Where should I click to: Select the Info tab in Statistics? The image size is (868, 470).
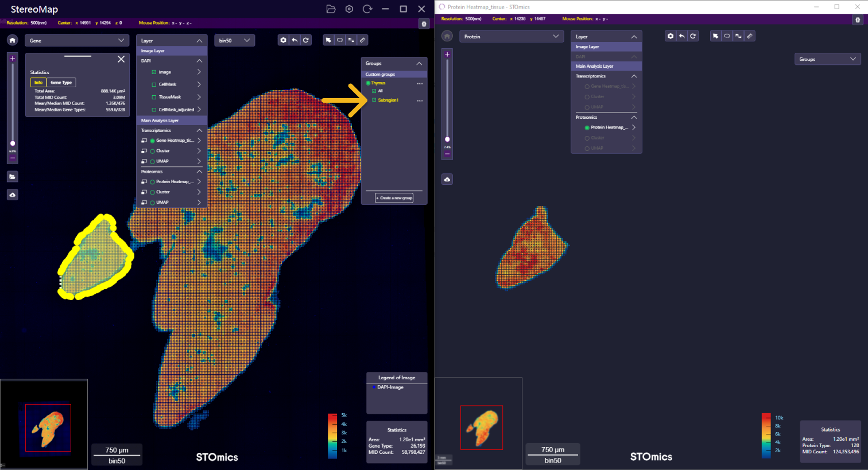[x=38, y=83]
